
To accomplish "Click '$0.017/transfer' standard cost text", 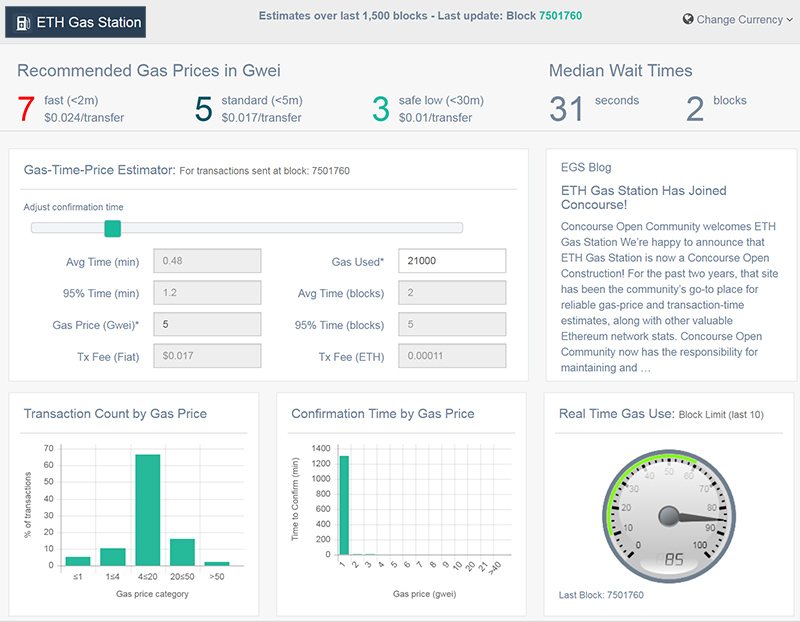I will (x=261, y=117).
